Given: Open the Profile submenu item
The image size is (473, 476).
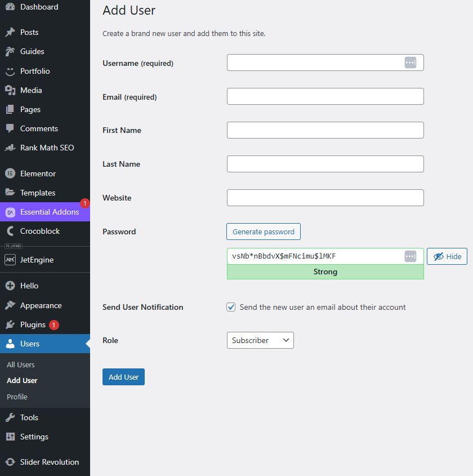Looking at the screenshot, I should click(x=17, y=397).
